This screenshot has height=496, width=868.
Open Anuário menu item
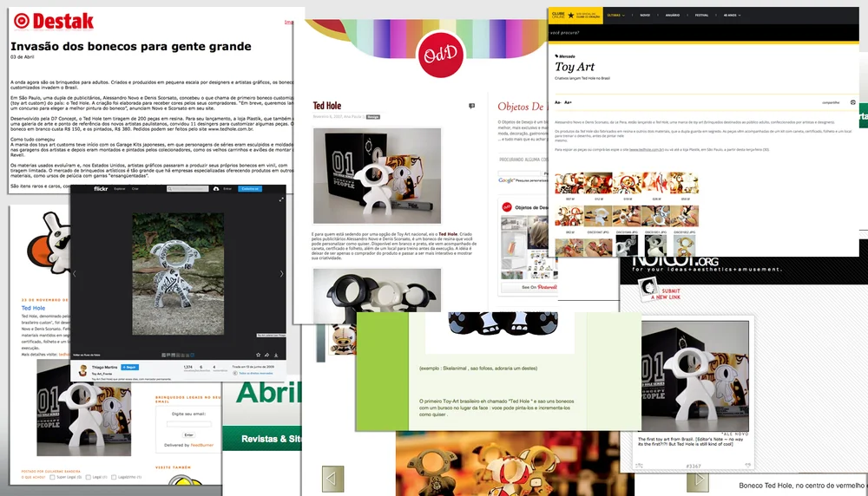coord(672,16)
